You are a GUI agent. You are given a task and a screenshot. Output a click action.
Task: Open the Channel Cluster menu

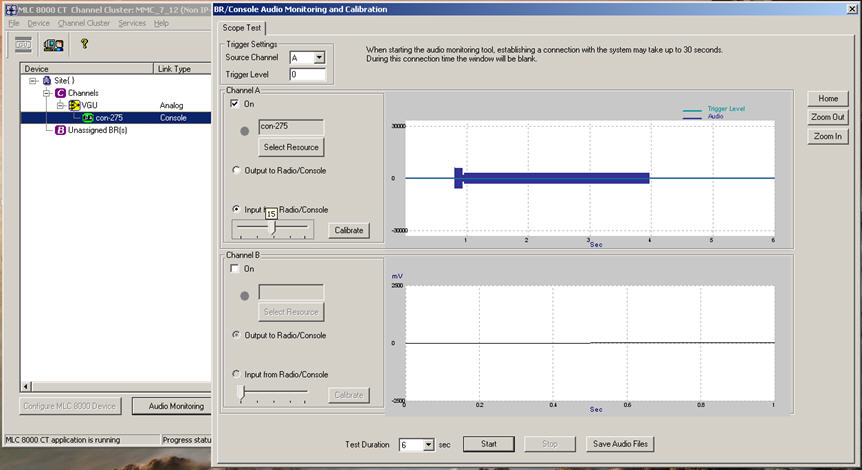point(84,23)
